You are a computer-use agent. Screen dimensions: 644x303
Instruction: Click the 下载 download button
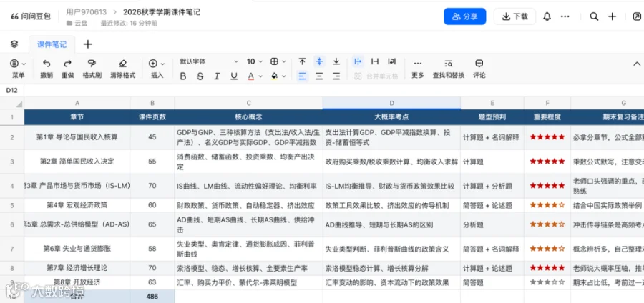(515, 16)
